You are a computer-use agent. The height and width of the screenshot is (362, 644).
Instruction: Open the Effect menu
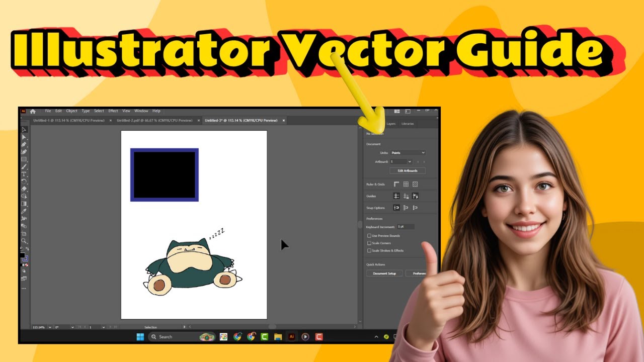[113, 111]
